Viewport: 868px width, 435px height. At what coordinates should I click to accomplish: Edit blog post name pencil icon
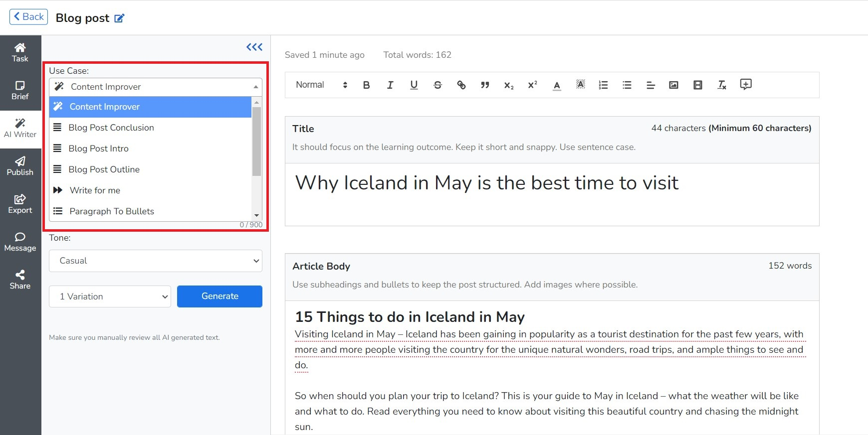click(119, 18)
